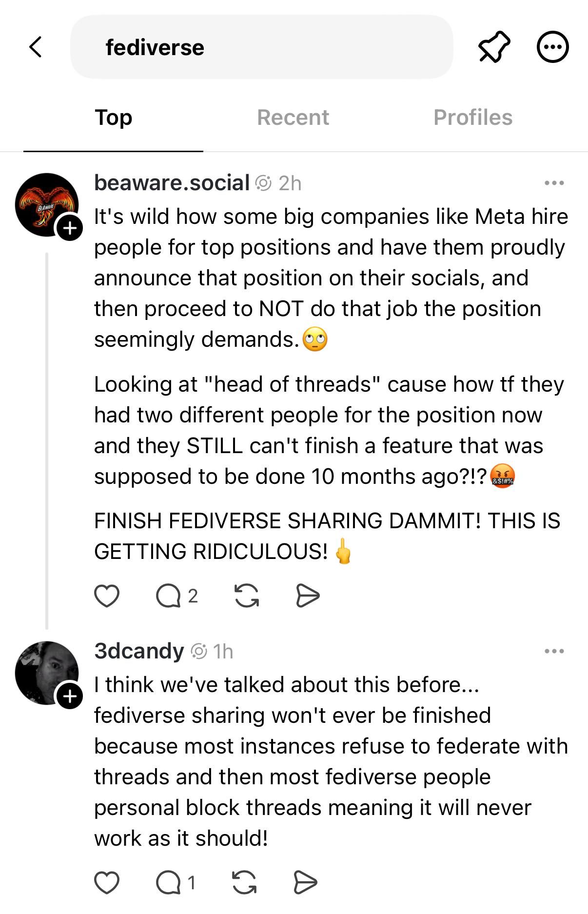Image resolution: width=588 pixels, height=914 pixels.
Task: Open 3dcandy's profile
Action: (x=138, y=650)
